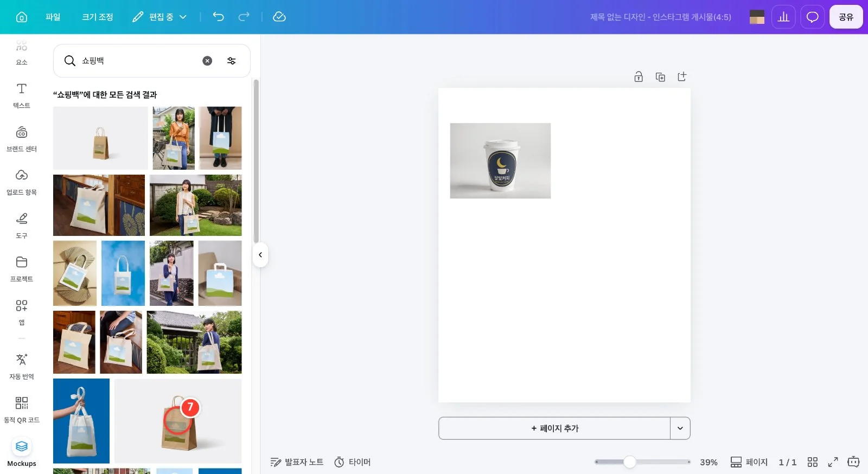Screen dimensions: 868x474
Task: Open the 동적 QR 코드 tool
Action: click(22, 409)
